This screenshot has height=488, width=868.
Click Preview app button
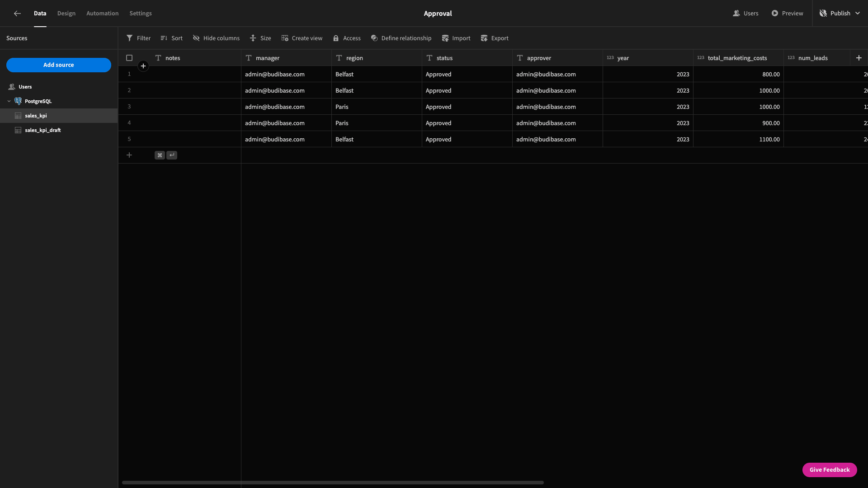tap(787, 14)
